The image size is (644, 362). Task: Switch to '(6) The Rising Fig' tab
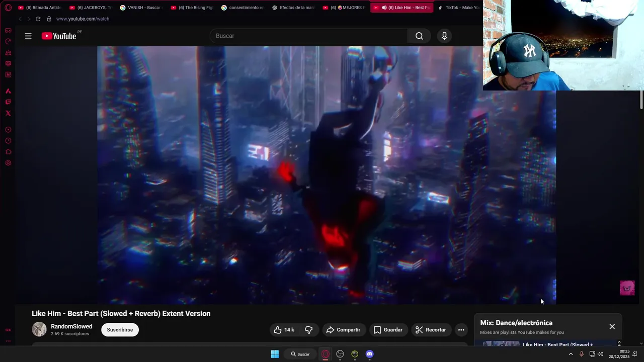[x=192, y=8]
